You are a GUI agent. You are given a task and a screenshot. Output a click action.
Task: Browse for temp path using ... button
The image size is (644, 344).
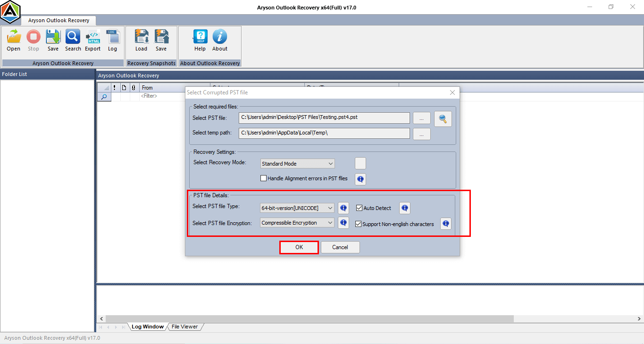422,134
